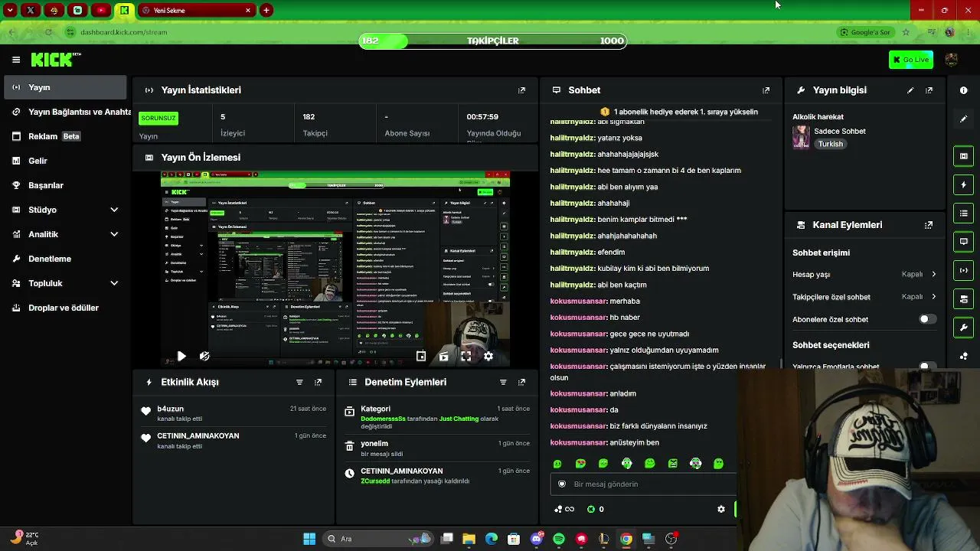This screenshot has width=980, height=551.
Task: Open the profile avatar menu
Action: click(952, 60)
